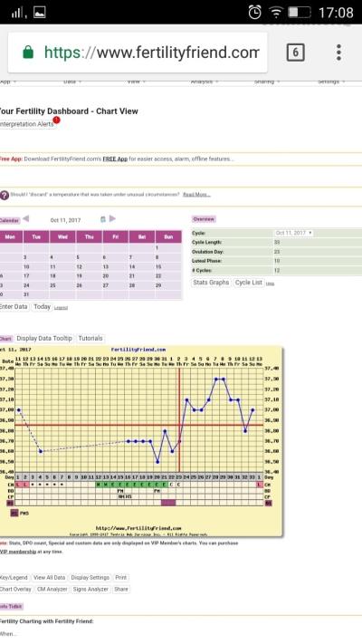Open the Settings dropdown menu
Image resolution: width=362 pixels, height=644 pixels.
[x=330, y=82]
